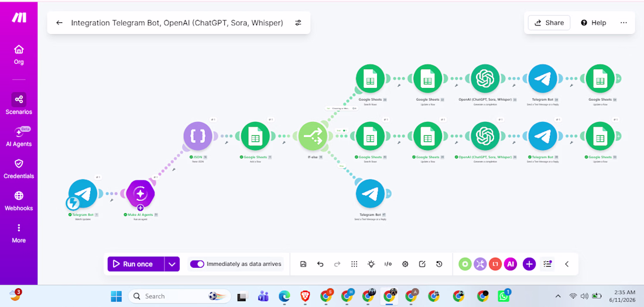This screenshot has height=307, width=644.
Task: Open WhatsApp from the taskbar
Action: [x=503, y=296]
